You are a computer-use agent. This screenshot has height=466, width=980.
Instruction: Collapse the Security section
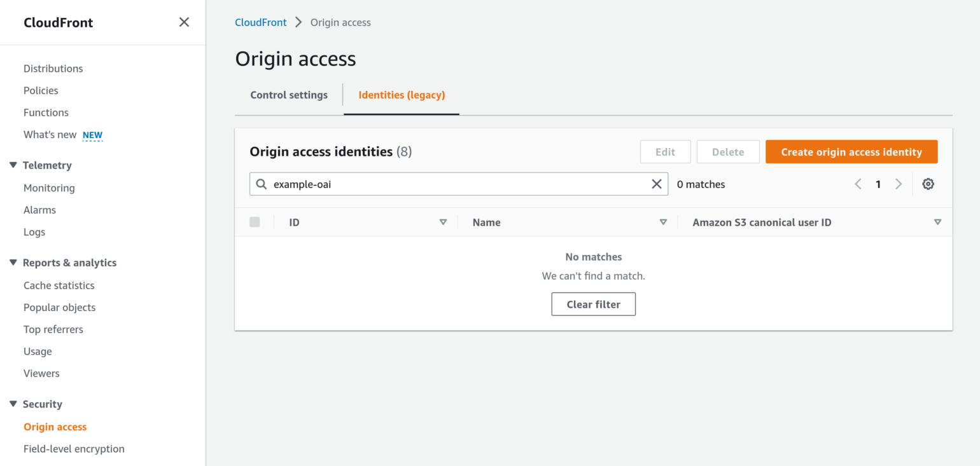click(13, 404)
